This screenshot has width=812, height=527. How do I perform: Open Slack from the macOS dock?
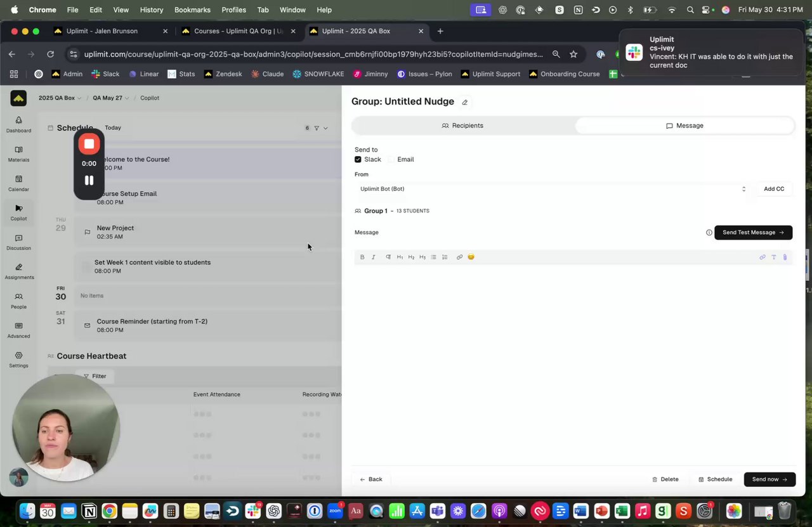click(x=253, y=511)
